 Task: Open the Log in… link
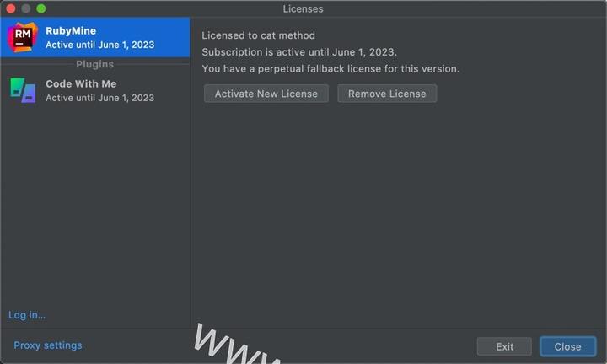(27, 315)
